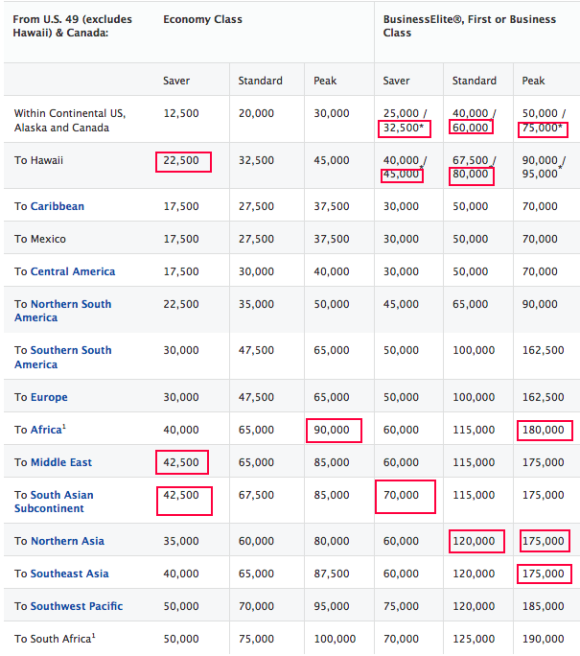
Task: Open the Europe region link
Action: tap(49, 397)
